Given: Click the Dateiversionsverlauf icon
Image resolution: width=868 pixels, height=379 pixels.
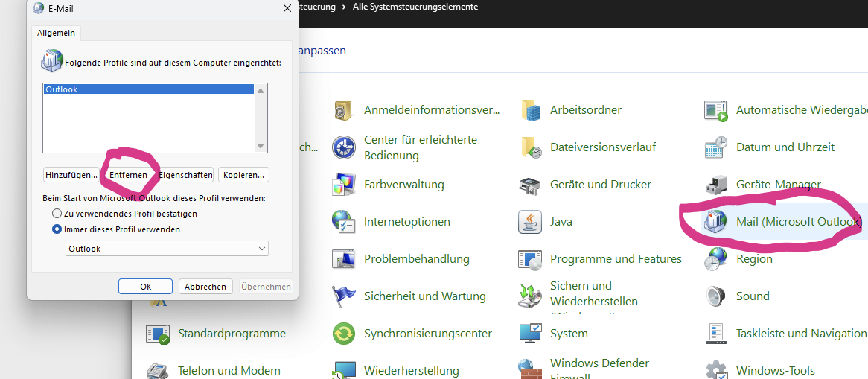Looking at the screenshot, I should [530, 147].
